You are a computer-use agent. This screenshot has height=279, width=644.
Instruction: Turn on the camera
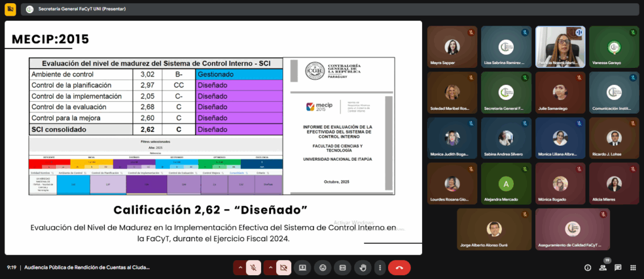(x=284, y=268)
